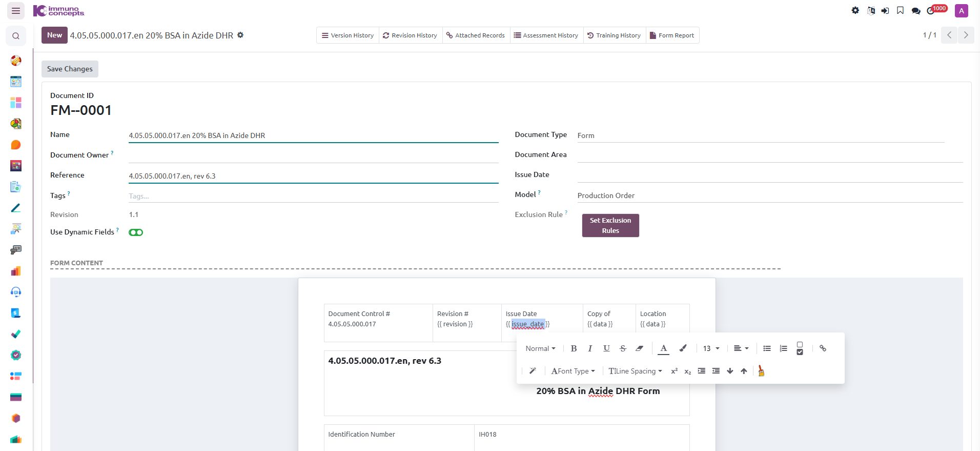Insert a numbered ordered list

coord(783,348)
